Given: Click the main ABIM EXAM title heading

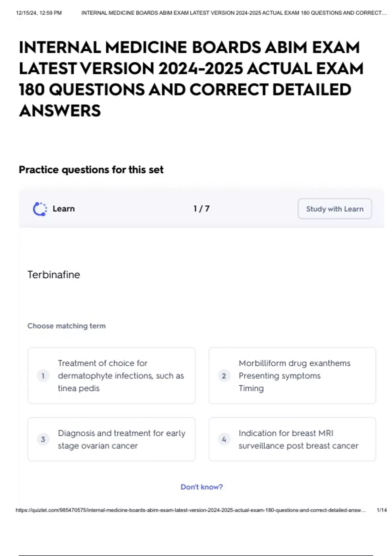Looking at the screenshot, I should [191, 79].
